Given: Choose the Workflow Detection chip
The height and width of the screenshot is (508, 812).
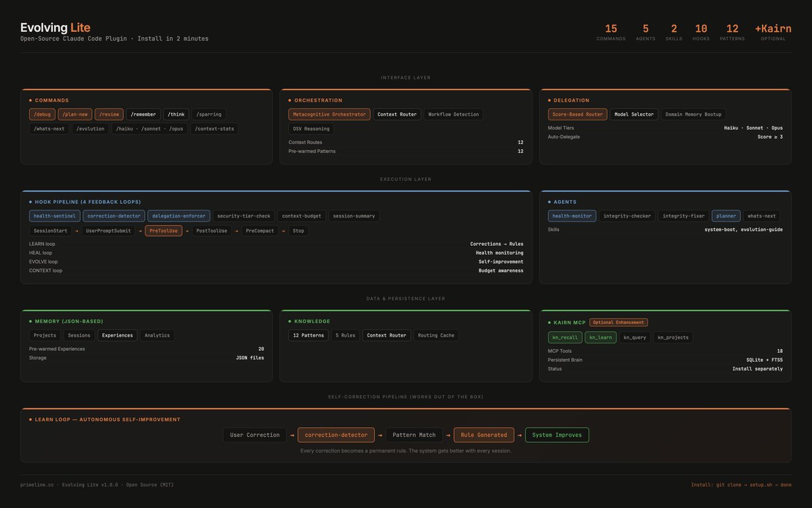Looking at the screenshot, I should (x=453, y=114).
